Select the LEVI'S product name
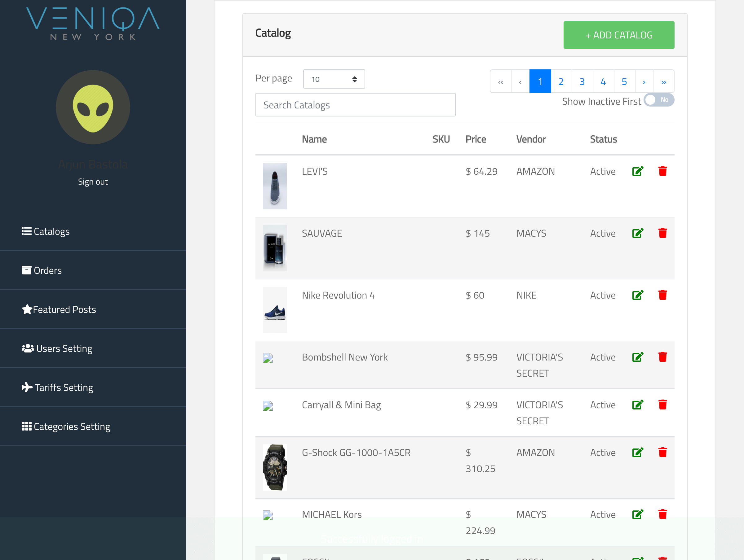Screen dimensions: 744x560 (x=314, y=171)
